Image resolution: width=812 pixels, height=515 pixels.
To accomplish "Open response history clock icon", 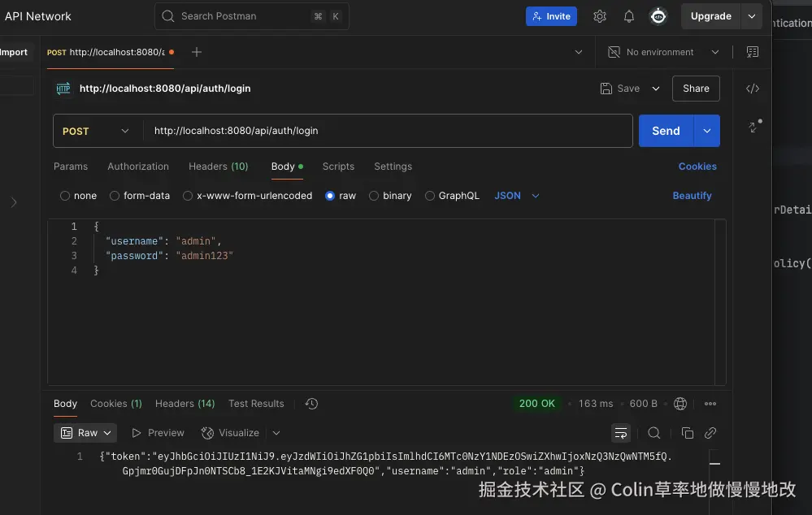I will [311, 404].
